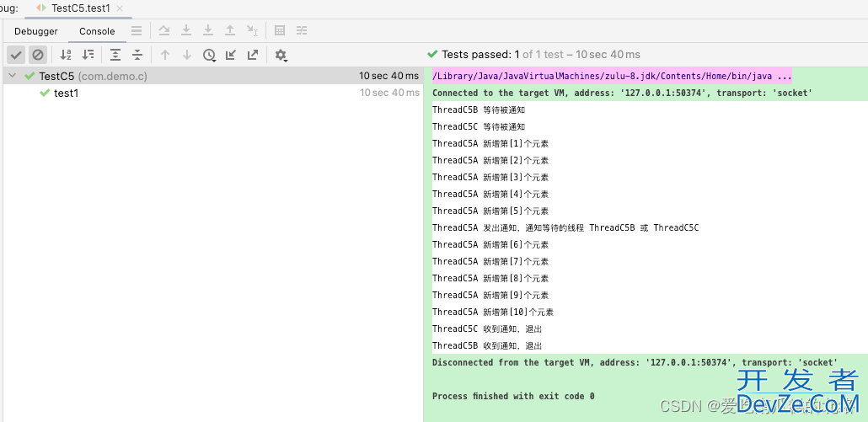
Task: Switch to the Debugger tab
Action: pyautogui.click(x=36, y=31)
